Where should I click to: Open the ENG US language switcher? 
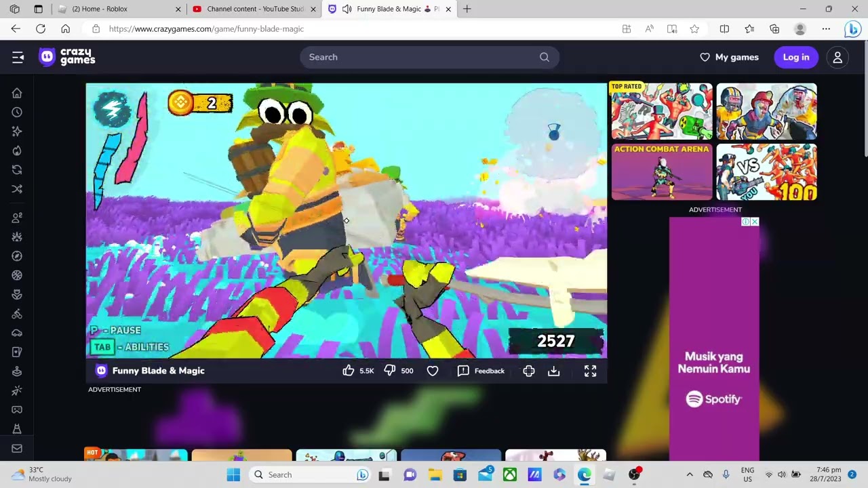coord(747,474)
